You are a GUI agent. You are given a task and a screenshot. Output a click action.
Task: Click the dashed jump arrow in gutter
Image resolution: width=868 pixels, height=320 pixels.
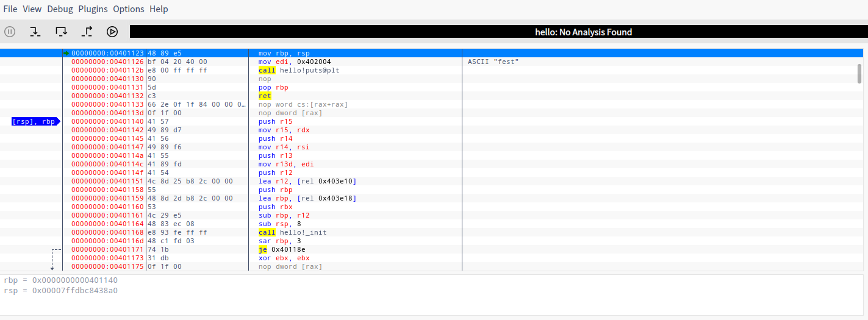coord(55,259)
